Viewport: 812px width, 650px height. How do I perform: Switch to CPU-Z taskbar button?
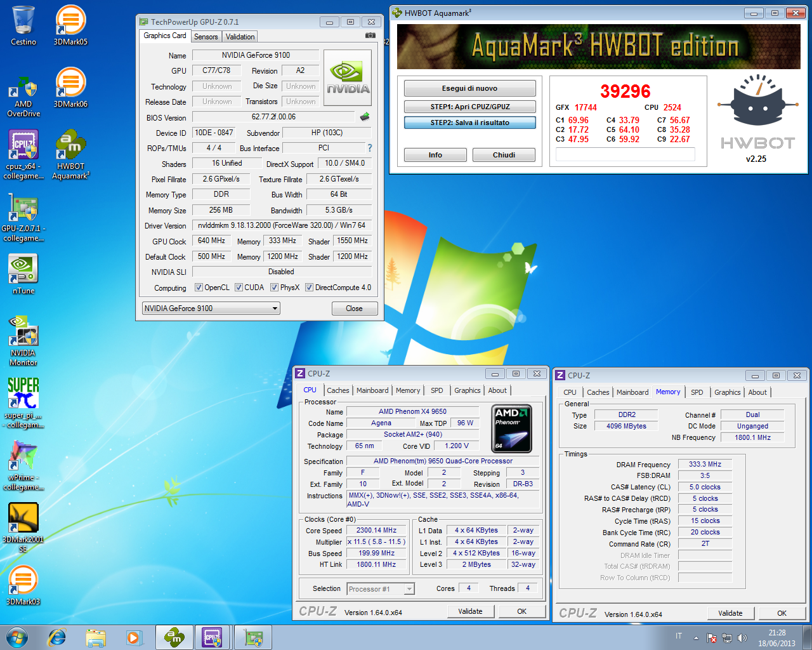tap(213, 637)
